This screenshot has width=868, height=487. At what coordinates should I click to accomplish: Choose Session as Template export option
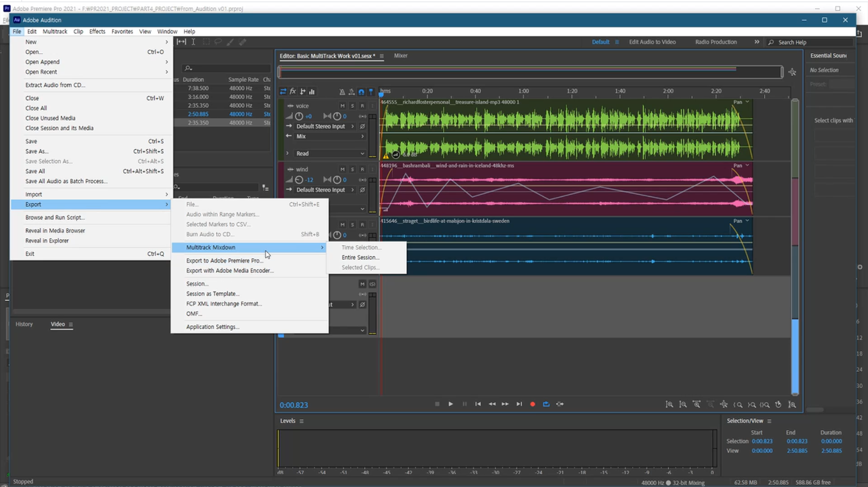click(212, 294)
